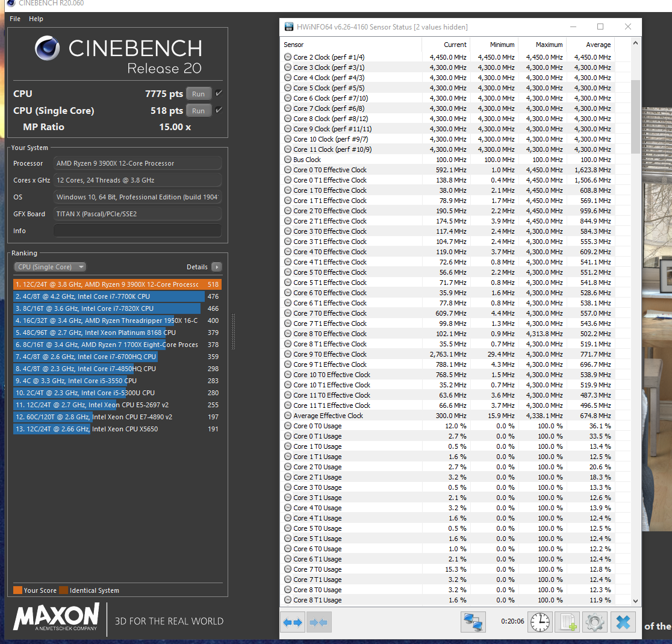Sort by the Minimum column header

494,45
